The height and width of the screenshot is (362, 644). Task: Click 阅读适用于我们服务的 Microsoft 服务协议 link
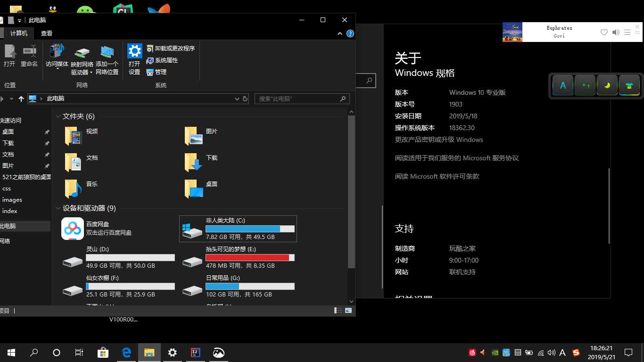(x=457, y=158)
